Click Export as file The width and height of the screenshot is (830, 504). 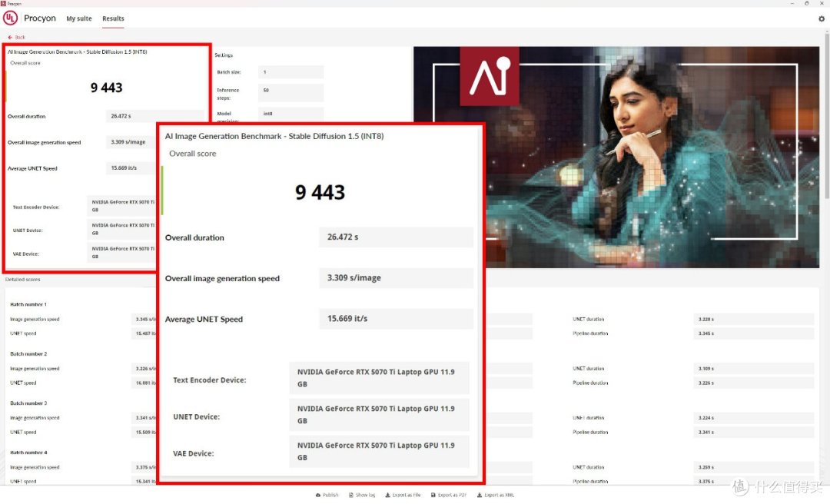(x=403, y=495)
